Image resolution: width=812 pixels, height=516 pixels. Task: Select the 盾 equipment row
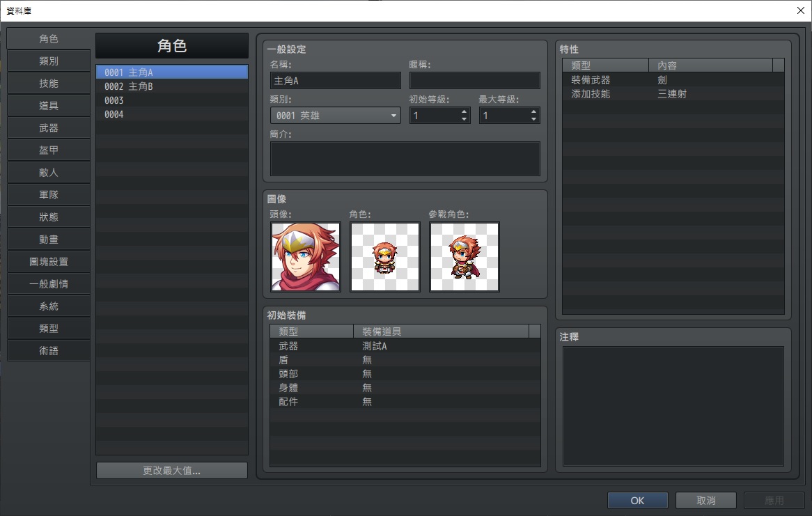click(x=405, y=359)
